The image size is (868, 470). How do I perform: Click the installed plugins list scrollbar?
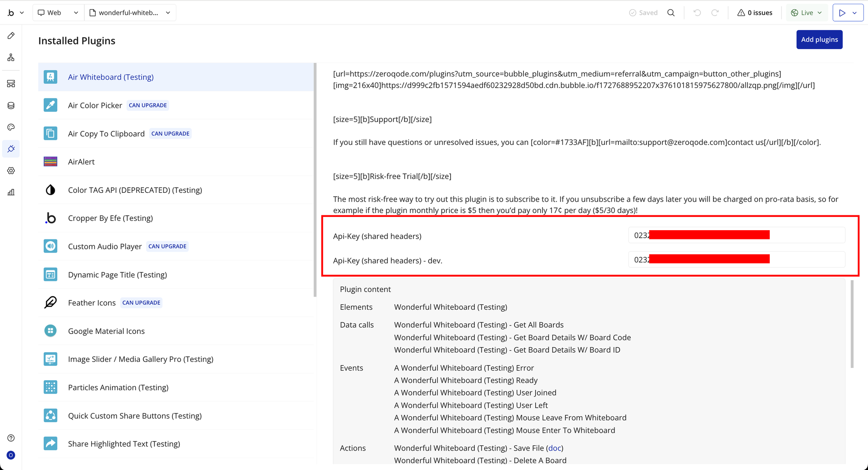(x=315, y=180)
